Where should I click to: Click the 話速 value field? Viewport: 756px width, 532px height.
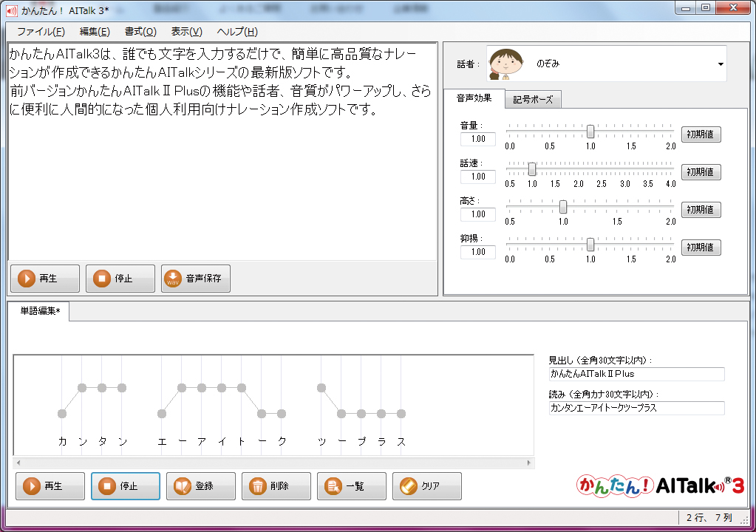click(478, 177)
